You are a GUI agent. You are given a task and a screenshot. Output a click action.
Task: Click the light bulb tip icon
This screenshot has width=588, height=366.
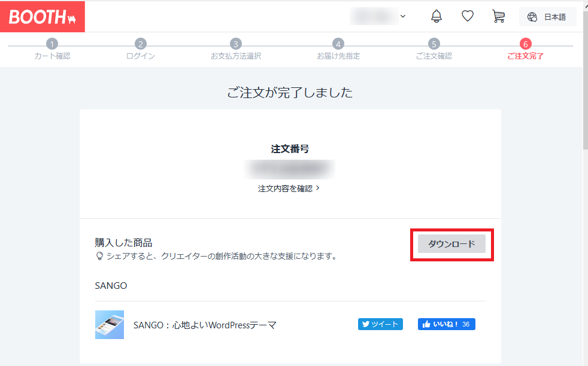tap(99, 256)
